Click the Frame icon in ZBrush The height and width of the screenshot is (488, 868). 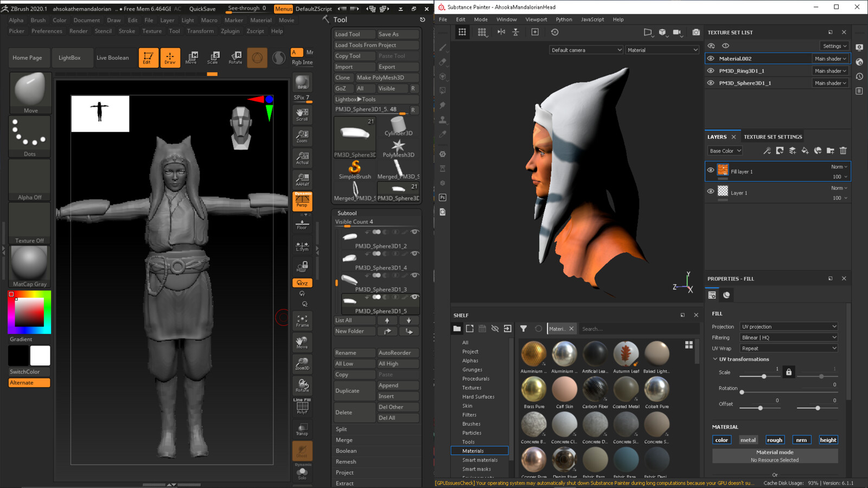(302, 321)
